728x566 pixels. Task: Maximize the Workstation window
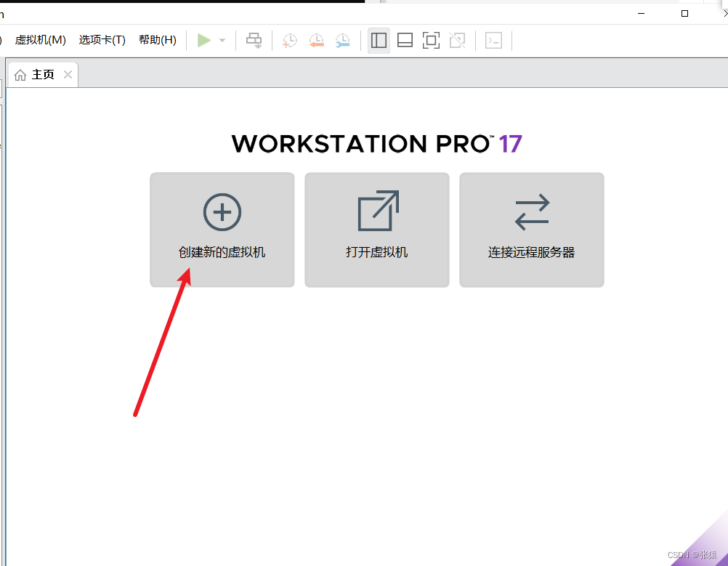coord(684,14)
